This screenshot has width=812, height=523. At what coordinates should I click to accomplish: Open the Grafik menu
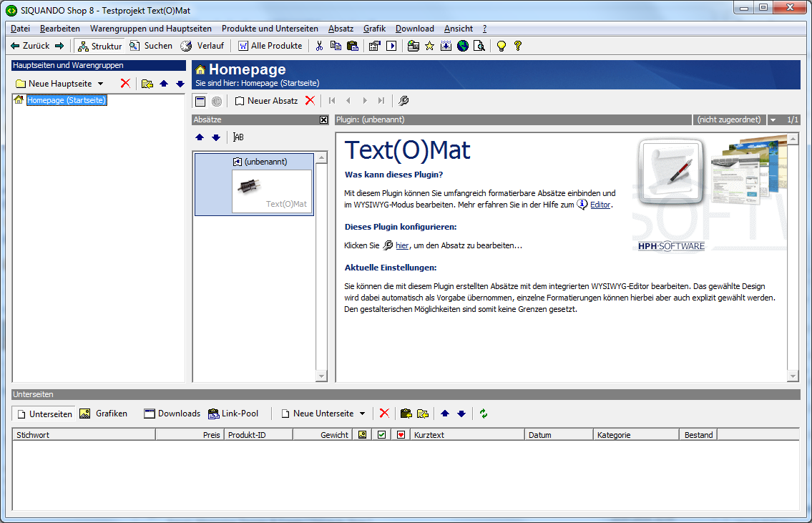[x=374, y=29]
